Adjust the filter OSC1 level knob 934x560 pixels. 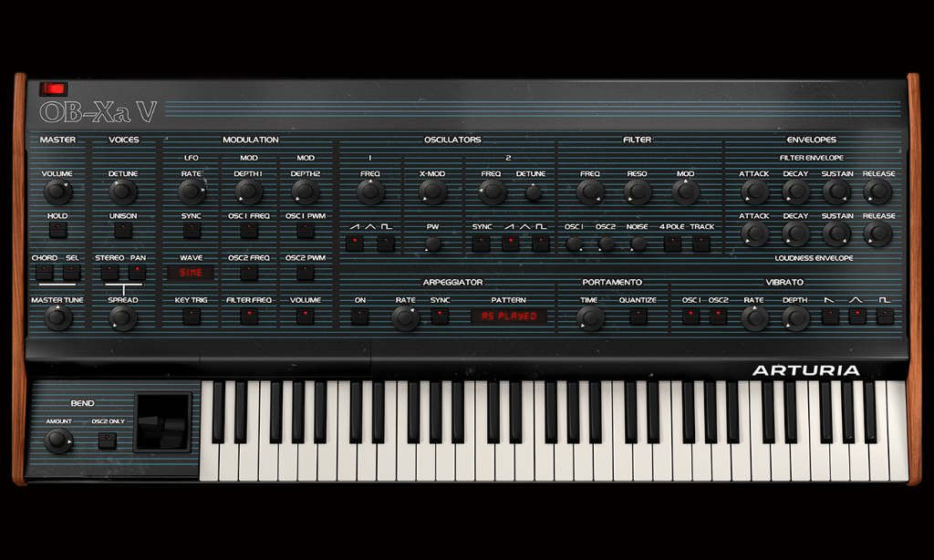coord(575,244)
